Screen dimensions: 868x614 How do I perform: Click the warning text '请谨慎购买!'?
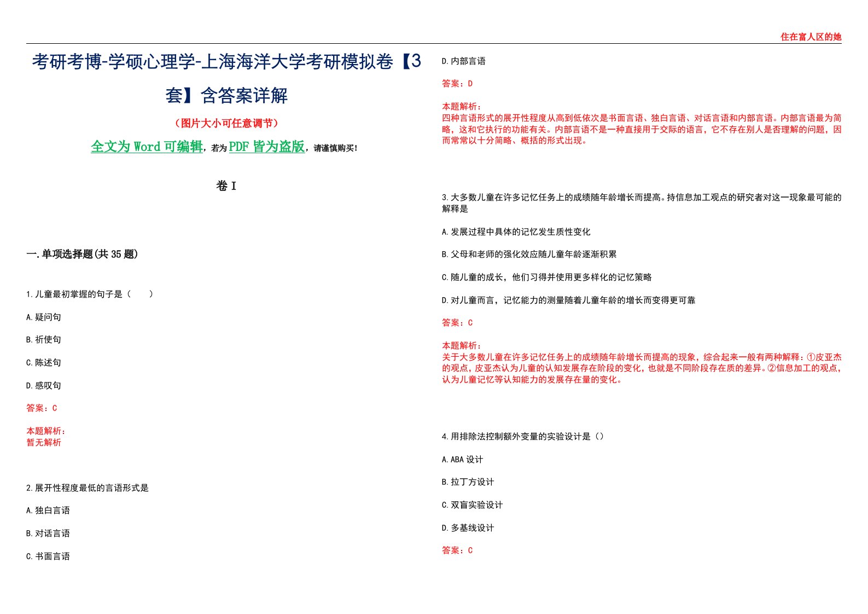click(336, 148)
